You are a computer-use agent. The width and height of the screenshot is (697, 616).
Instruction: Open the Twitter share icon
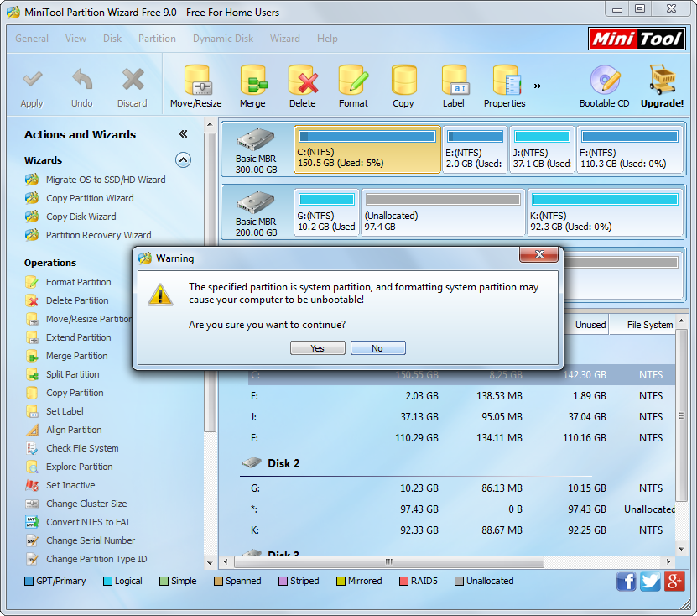650,582
